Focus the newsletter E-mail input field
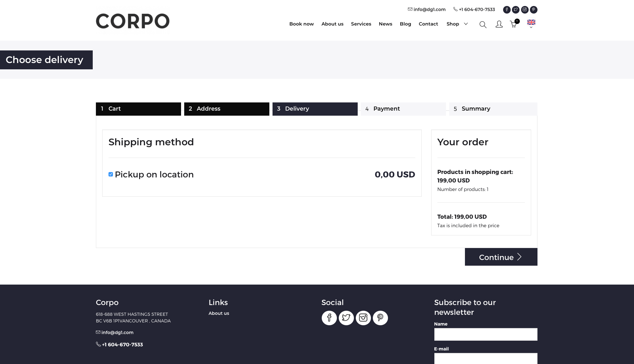634x364 pixels. click(485, 358)
